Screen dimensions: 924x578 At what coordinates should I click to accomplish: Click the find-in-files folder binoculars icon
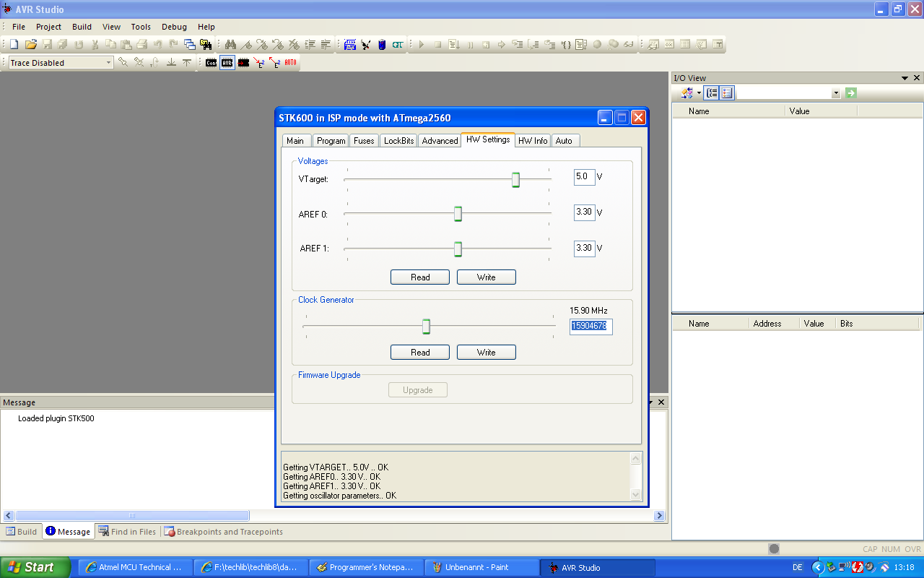point(206,45)
